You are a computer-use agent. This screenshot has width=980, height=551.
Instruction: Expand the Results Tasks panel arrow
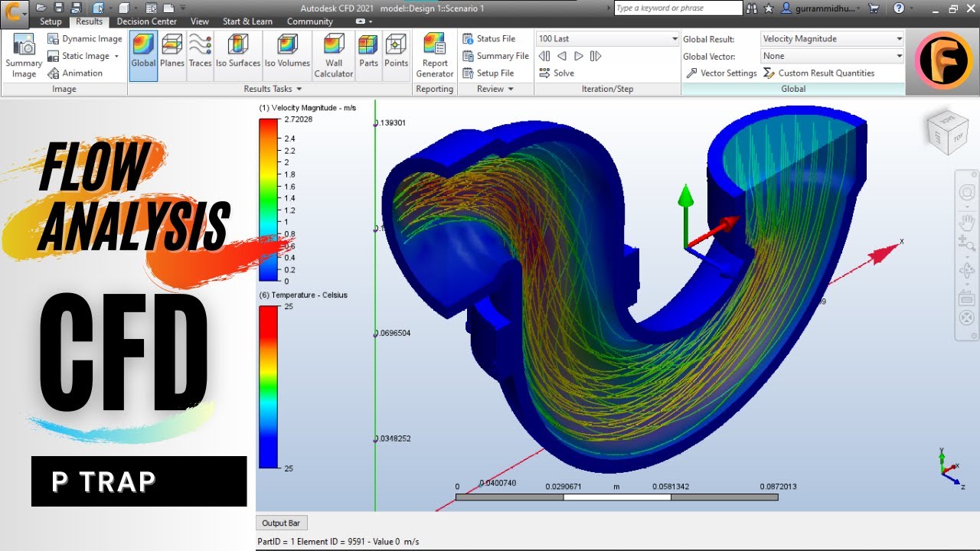299,90
